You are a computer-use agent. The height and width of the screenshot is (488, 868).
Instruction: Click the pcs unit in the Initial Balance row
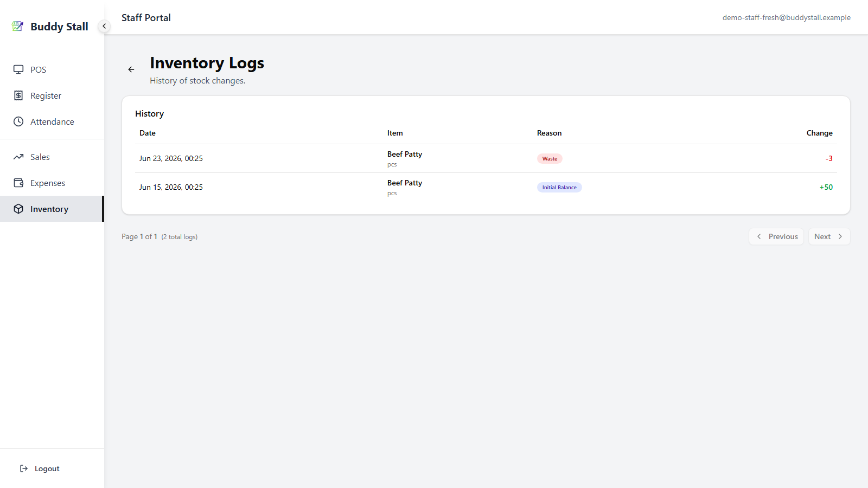pyautogui.click(x=392, y=193)
